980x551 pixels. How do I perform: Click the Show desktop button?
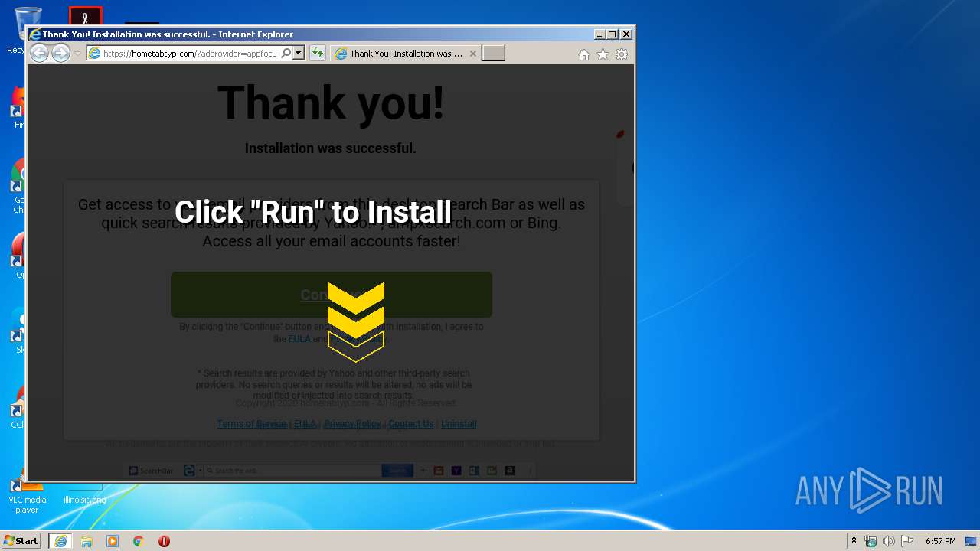click(x=972, y=541)
